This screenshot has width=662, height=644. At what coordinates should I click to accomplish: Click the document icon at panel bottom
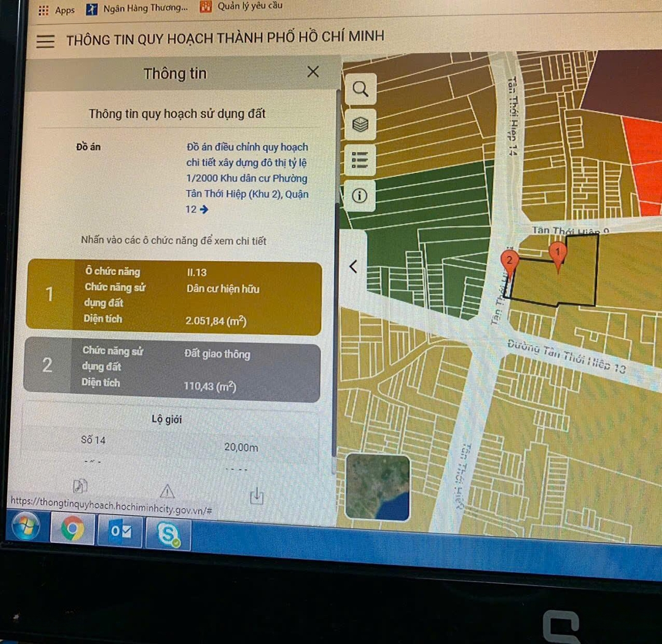80,486
